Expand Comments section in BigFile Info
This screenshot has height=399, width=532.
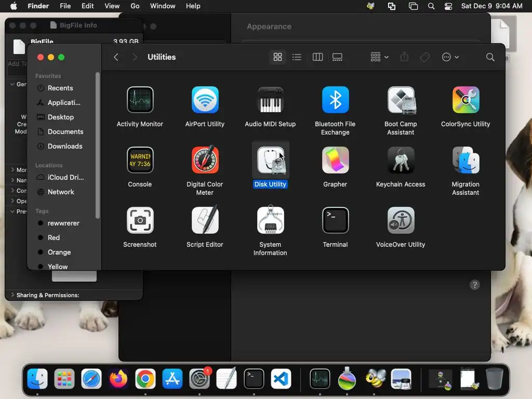(12, 190)
